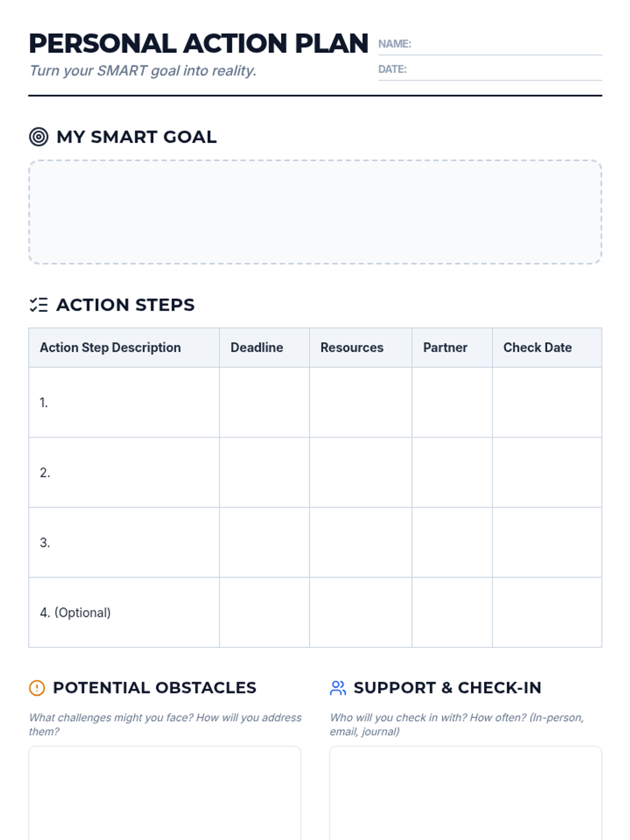Click the checklist icon beside Action Steps

[38, 305]
